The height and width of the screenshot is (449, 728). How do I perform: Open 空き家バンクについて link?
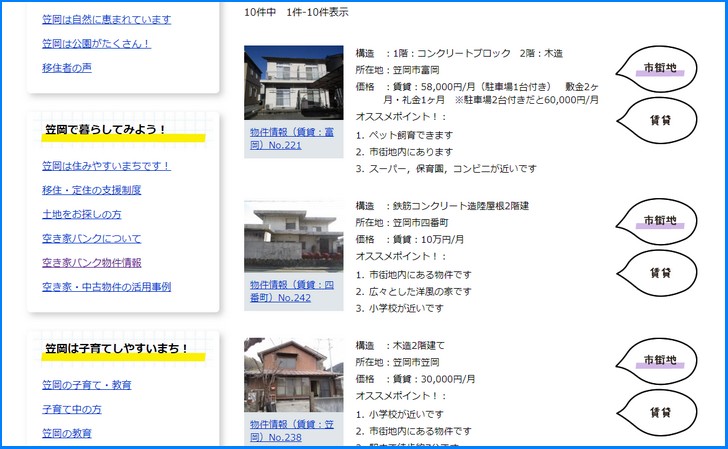tap(91, 238)
